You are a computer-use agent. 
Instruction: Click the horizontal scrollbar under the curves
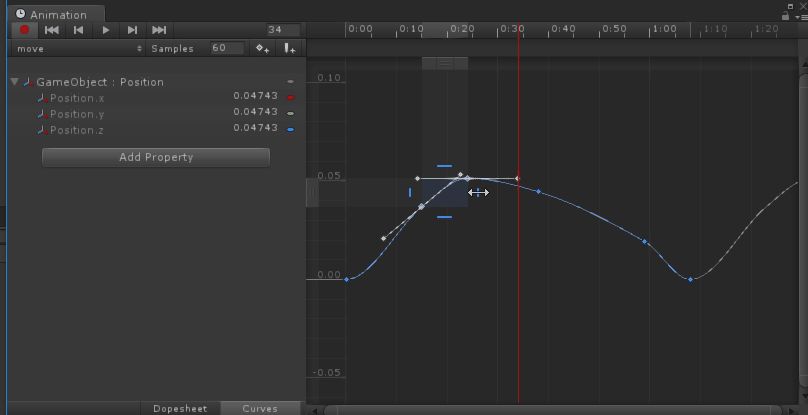tap(553, 410)
